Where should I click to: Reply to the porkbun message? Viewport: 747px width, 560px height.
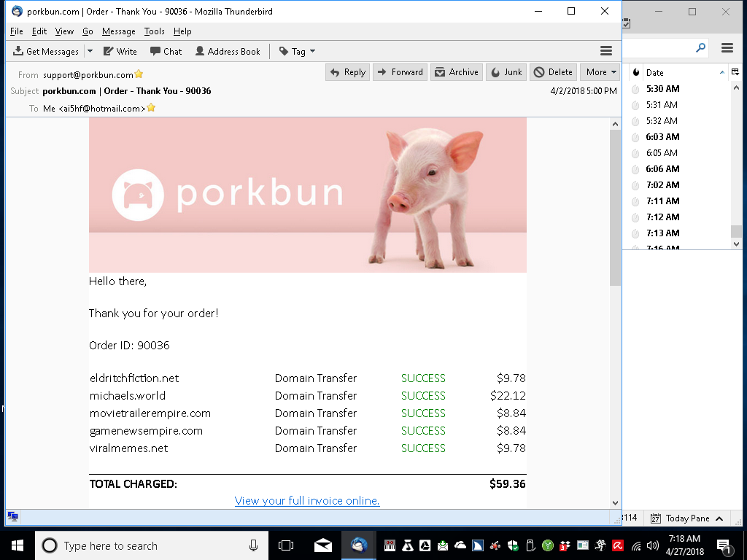[x=348, y=72]
